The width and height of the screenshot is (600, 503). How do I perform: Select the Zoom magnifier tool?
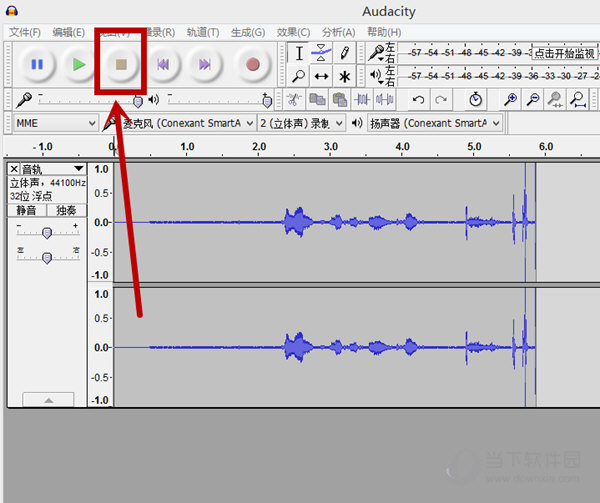coord(299,76)
